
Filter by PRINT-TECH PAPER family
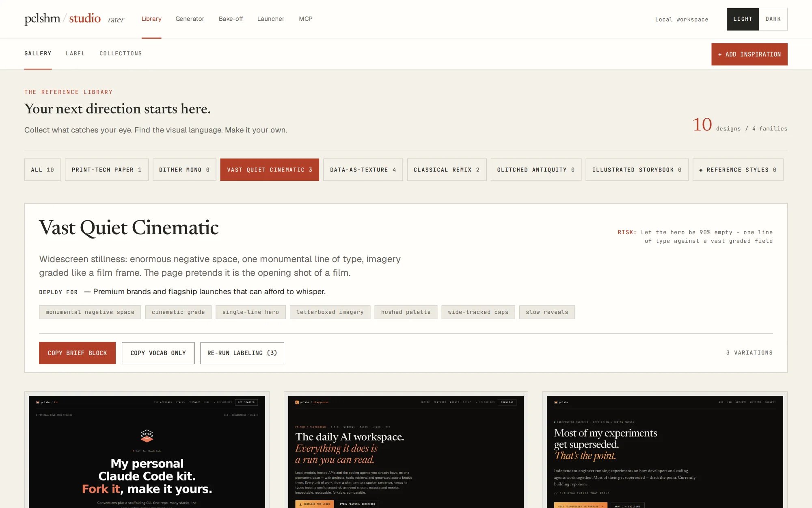pos(107,169)
